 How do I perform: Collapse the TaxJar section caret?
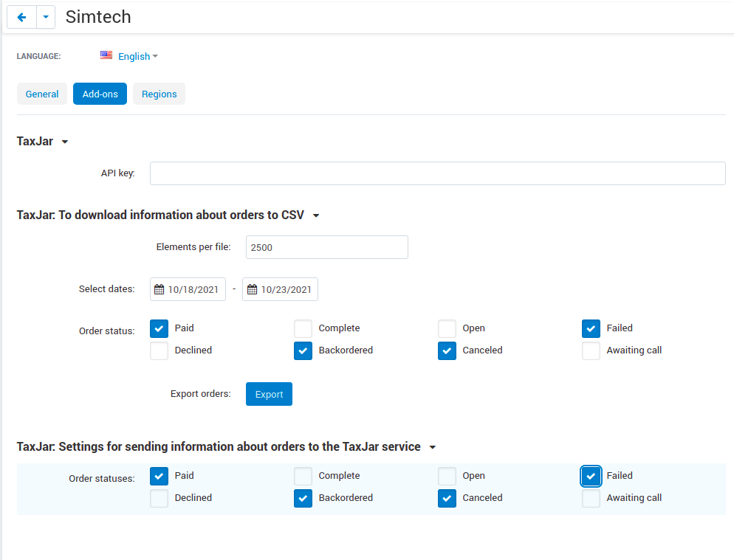65,142
